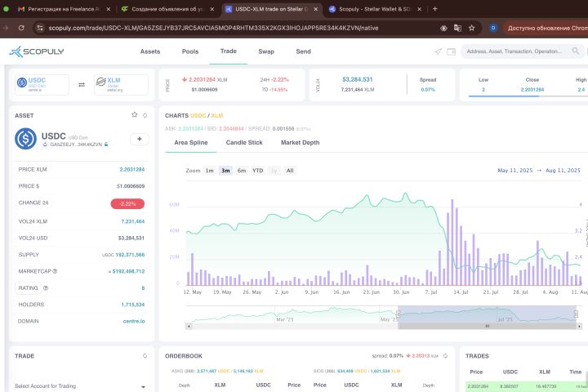The height and width of the screenshot is (392, 588).
Task: Click the red -2.22% change badge
Action: tap(127, 203)
